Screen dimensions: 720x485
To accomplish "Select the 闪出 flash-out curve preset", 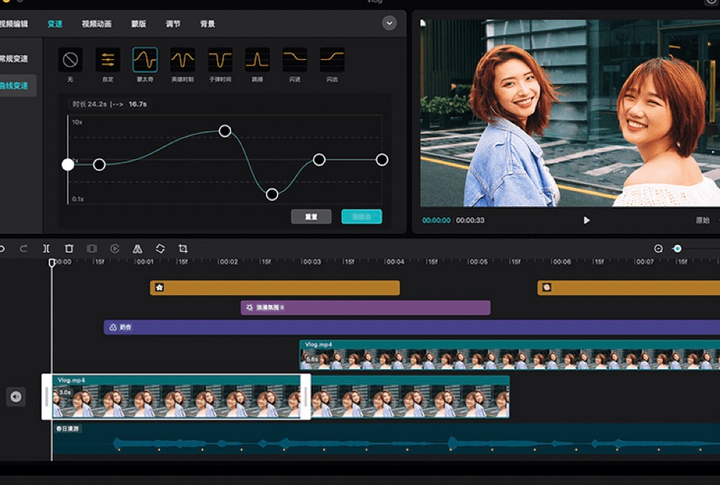I will click(332, 60).
